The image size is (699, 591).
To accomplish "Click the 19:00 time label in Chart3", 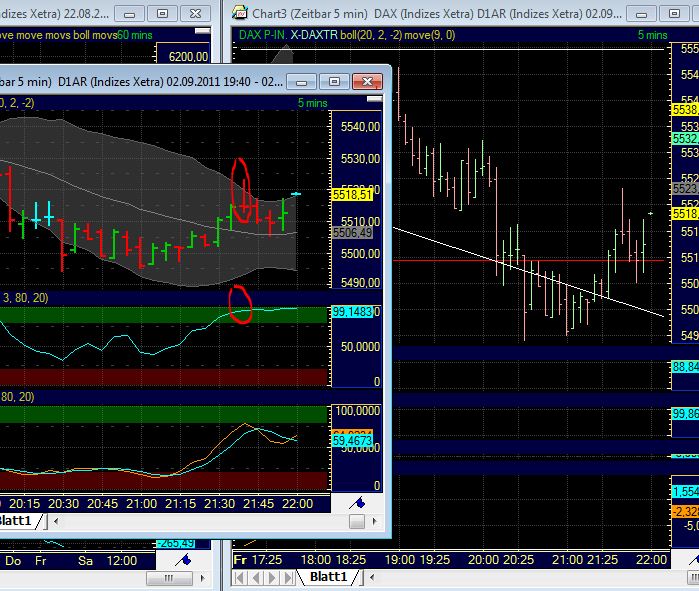I will pyautogui.click(x=399, y=560).
